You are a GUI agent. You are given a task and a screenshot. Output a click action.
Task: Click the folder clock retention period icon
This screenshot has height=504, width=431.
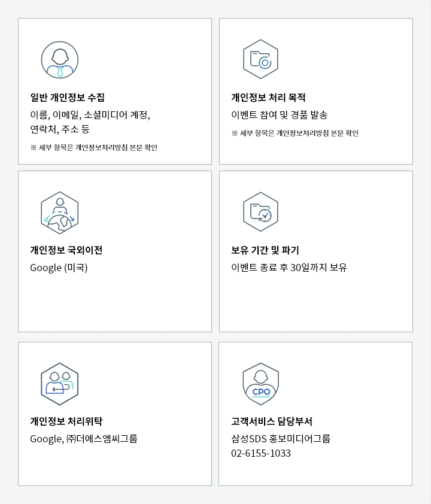(x=260, y=212)
